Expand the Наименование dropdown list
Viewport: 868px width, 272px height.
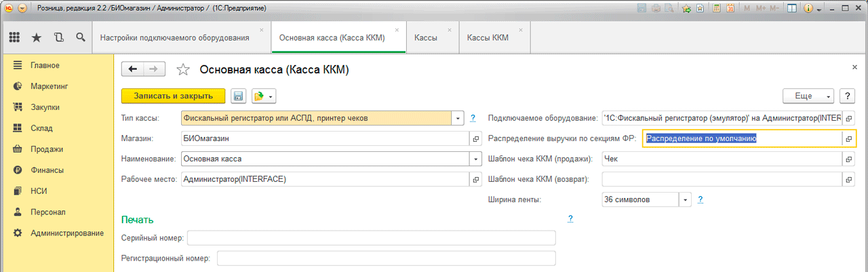[x=475, y=159]
